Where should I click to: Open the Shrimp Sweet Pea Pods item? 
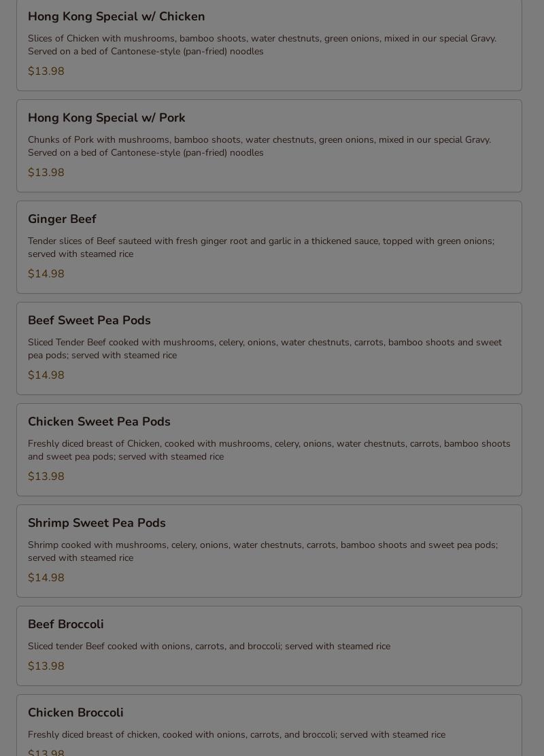269,551
